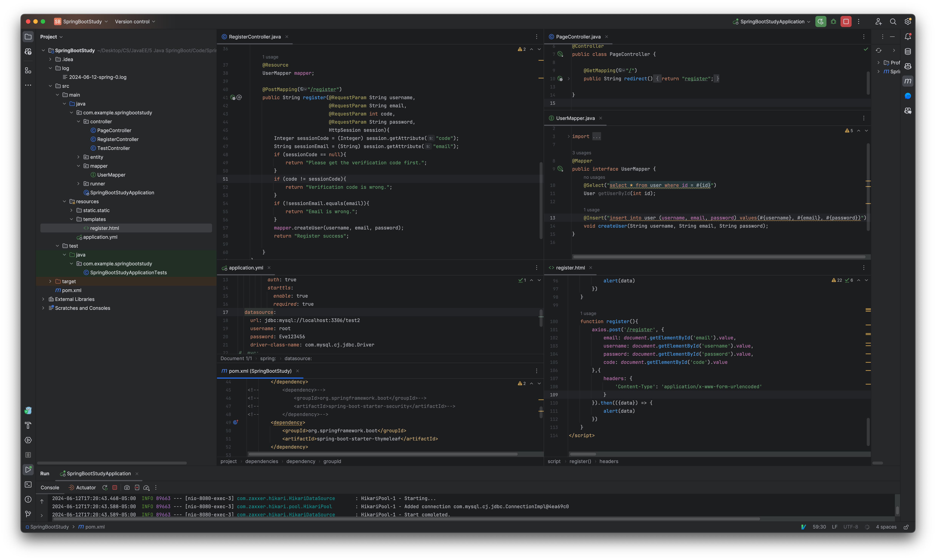Open Code With Me user icon
This screenshot has height=560, width=936.
point(878,21)
